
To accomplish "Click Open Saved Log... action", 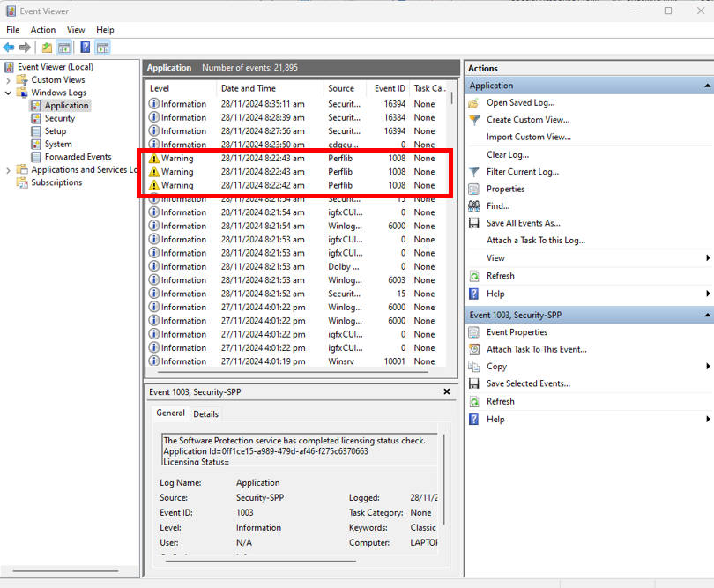I will tap(520, 103).
